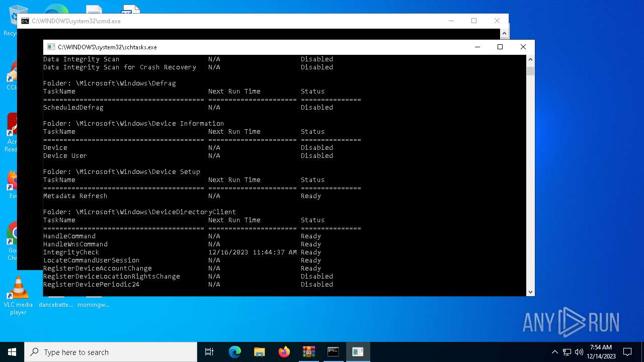Click the schtasks.exe window title icon
The height and width of the screenshot is (362, 644).
point(51,47)
